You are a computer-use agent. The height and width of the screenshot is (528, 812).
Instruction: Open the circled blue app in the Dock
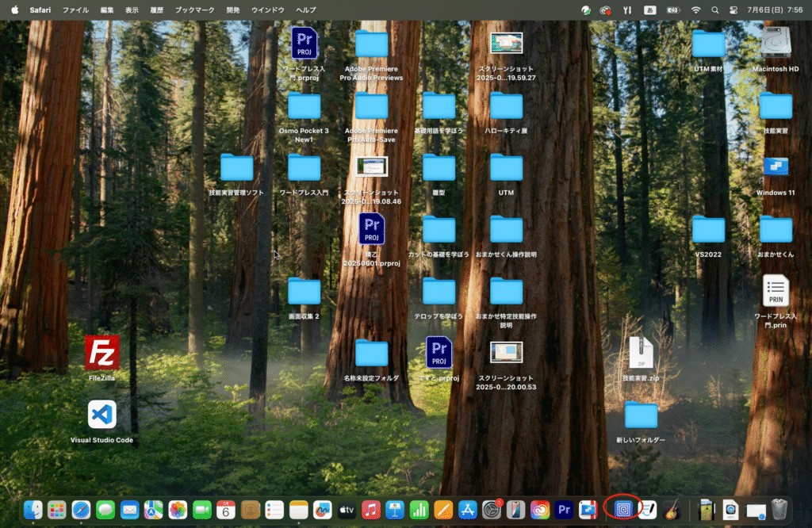pos(624,510)
